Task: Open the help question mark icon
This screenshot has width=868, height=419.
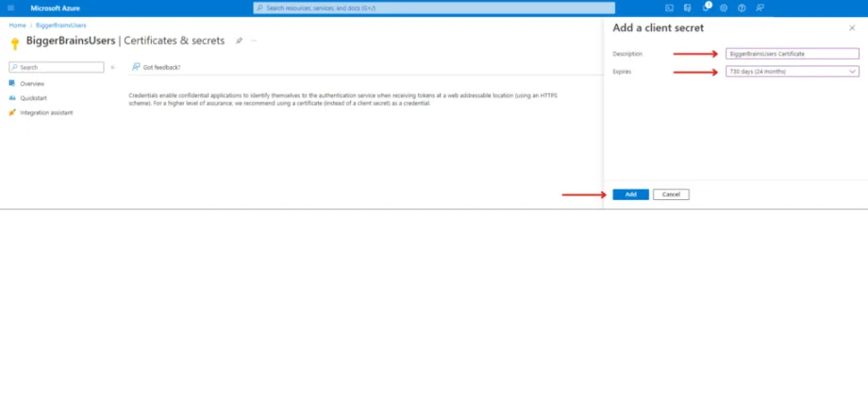Action: [x=742, y=8]
